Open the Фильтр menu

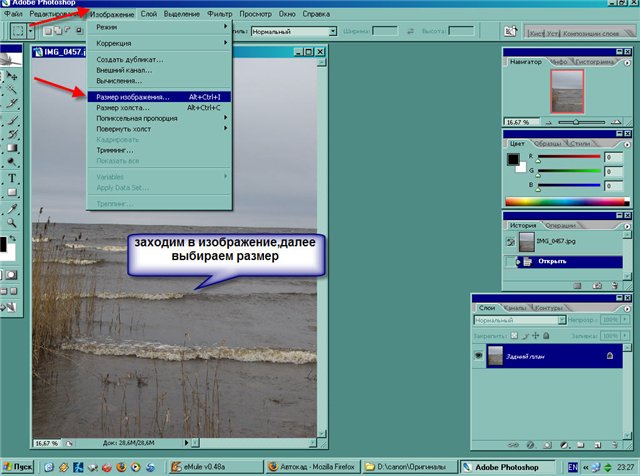pos(218,16)
